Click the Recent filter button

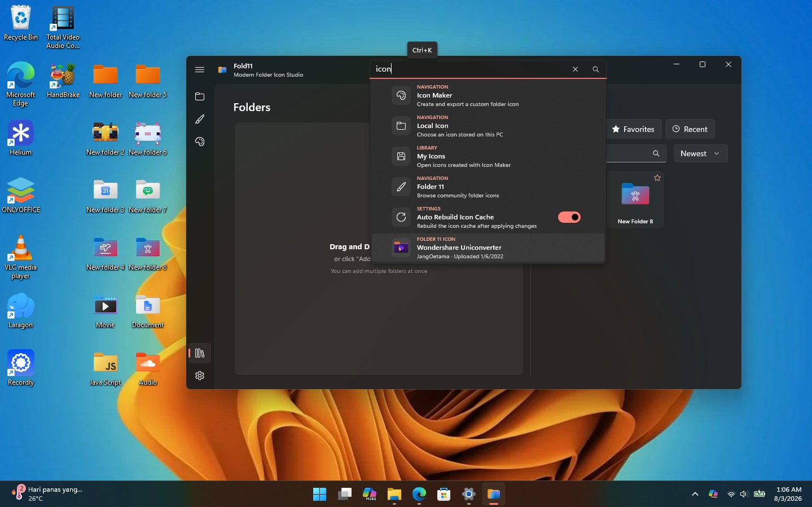pyautogui.click(x=690, y=129)
